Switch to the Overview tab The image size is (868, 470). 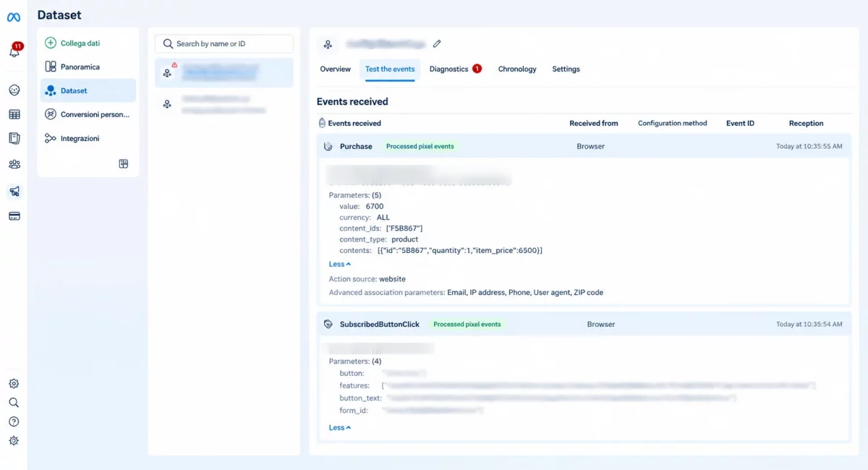click(x=336, y=69)
